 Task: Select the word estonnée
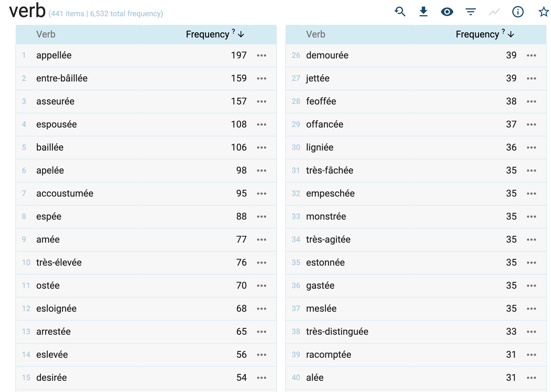click(325, 263)
